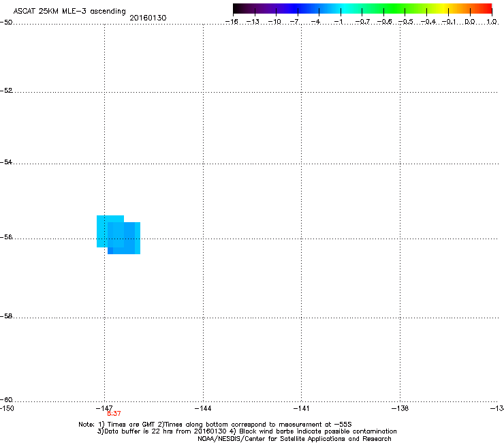Click the colorbar label -16

click(x=232, y=22)
